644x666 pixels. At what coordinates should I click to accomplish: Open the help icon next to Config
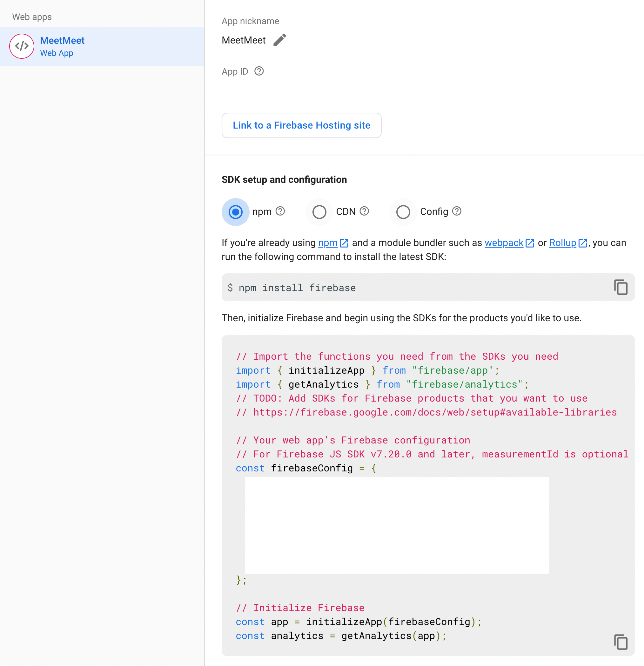click(457, 211)
